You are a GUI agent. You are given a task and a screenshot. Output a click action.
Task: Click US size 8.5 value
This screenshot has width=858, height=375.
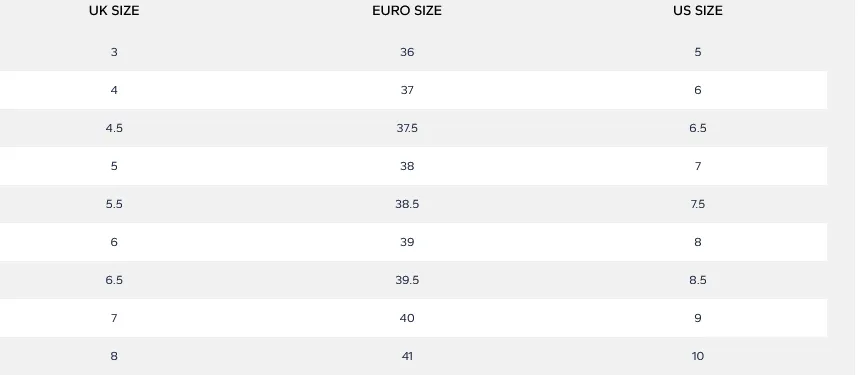coord(698,280)
